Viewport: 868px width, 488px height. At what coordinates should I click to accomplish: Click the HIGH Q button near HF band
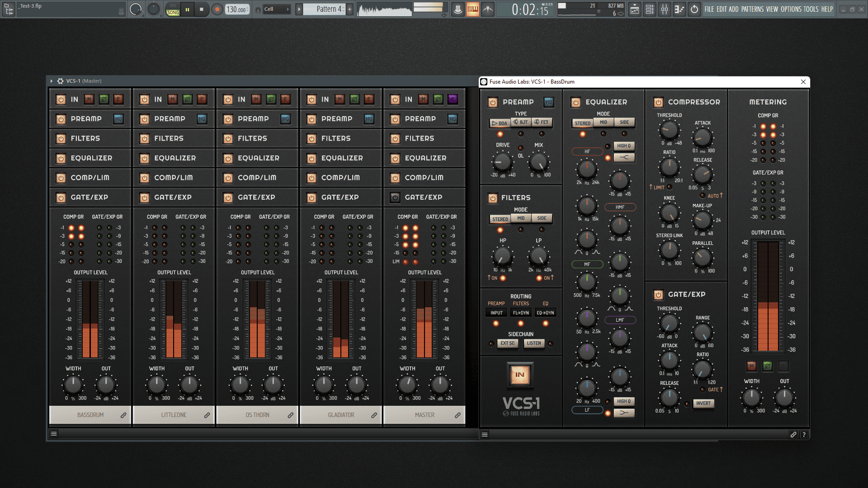(624, 146)
